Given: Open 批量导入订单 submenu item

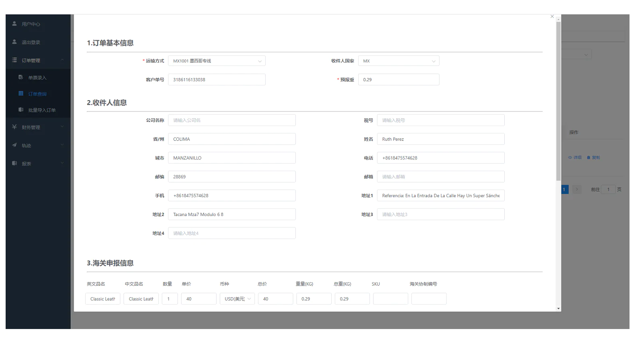Looking at the screenshot, I should click(x=38, y=109).
